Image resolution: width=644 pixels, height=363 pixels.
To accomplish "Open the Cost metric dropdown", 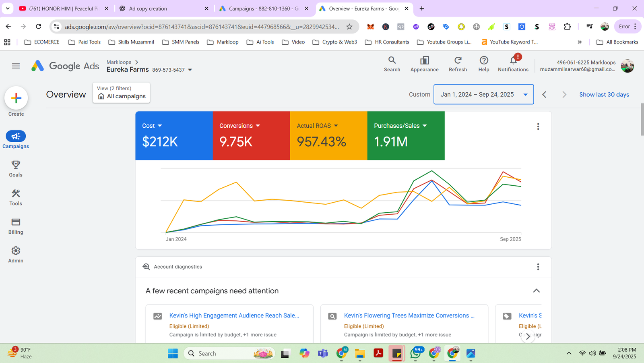I will click(160, 125).
